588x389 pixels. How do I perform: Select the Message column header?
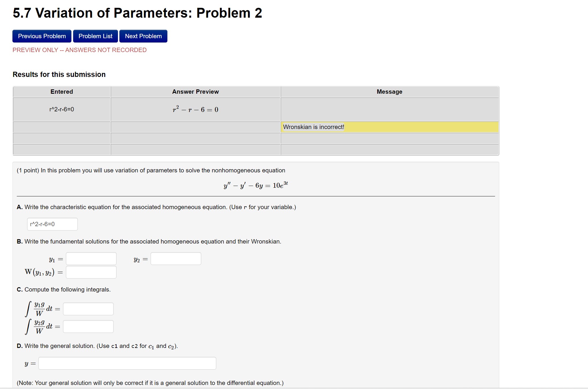389,92
